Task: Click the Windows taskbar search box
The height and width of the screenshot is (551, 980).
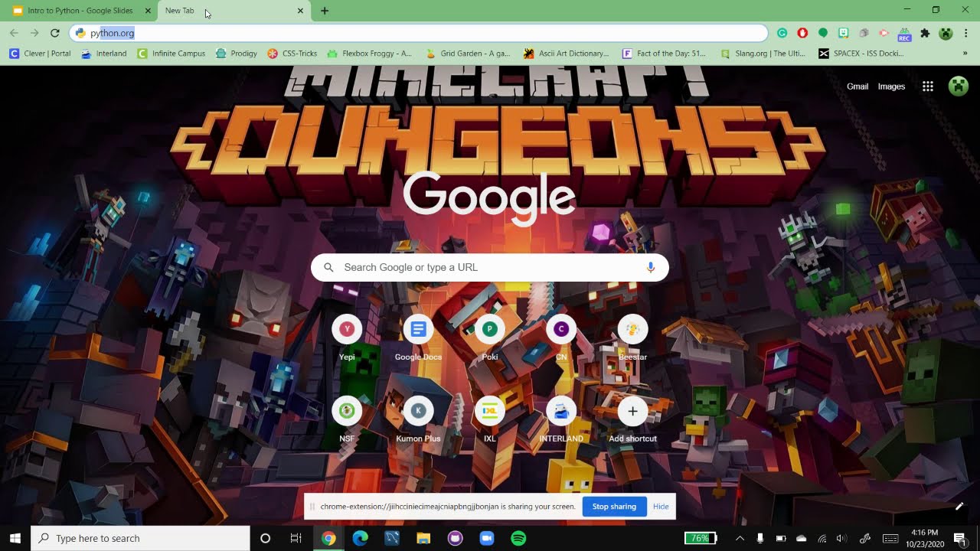Action: [x=140, y=538]
